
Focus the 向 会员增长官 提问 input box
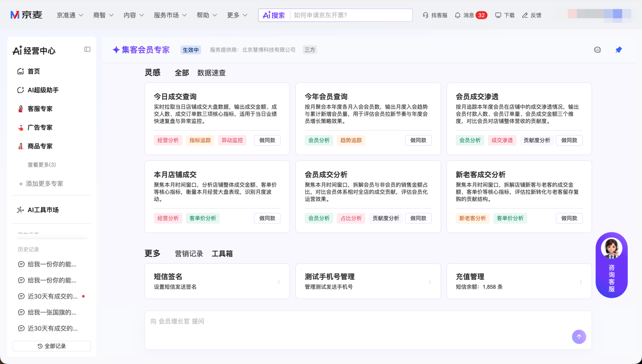[x=368, y=330]
